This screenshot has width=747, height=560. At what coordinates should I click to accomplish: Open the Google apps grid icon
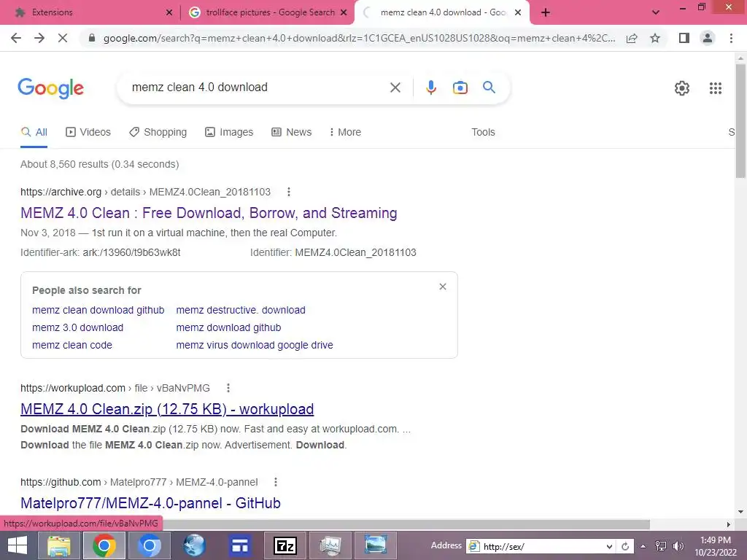tap(715, 88)
